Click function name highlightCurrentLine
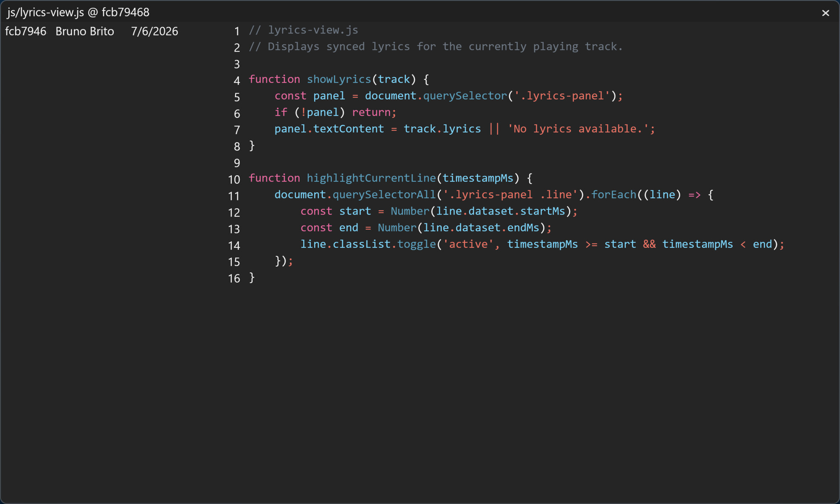840x504 pixels. tap(371, 178)
